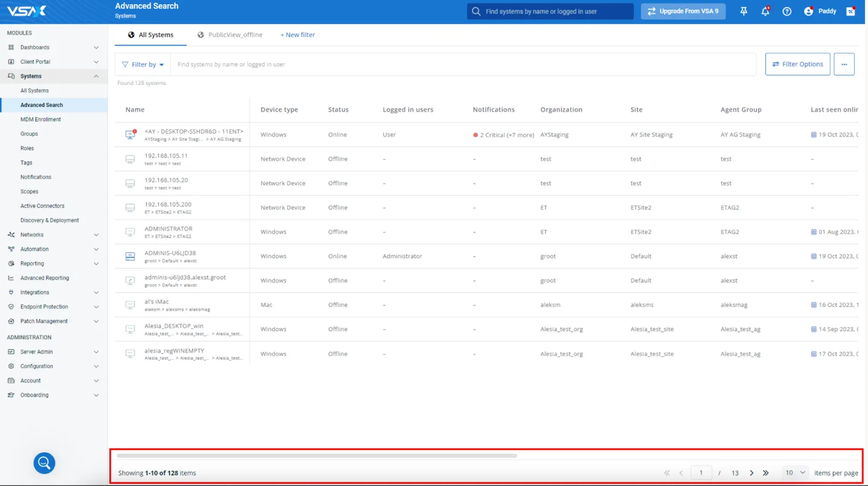Open the help question mark icon

click(787, 12)
